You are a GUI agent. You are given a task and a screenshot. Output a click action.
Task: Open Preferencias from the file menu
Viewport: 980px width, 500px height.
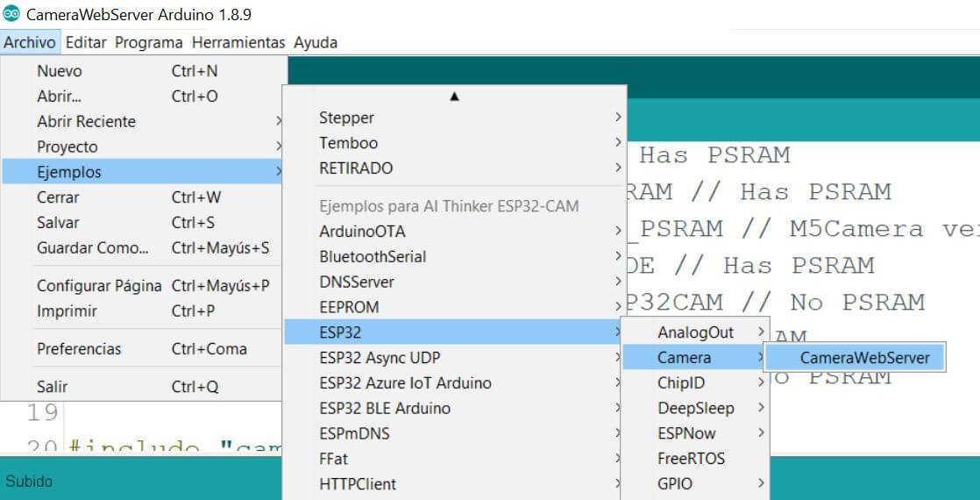(79, 349)
